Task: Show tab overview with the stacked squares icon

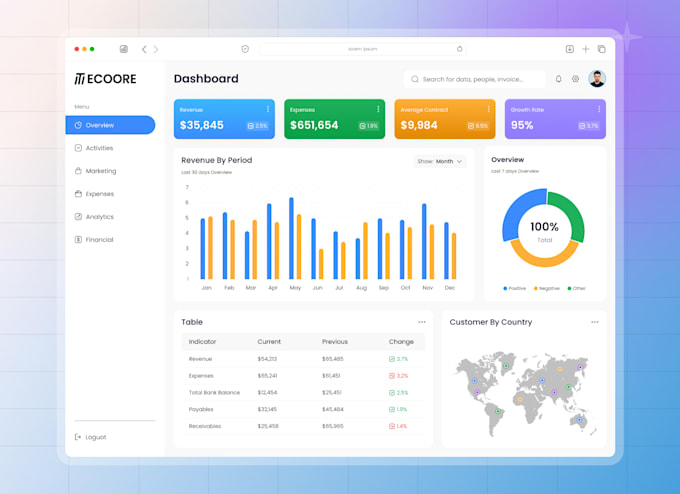Action: 602,49
